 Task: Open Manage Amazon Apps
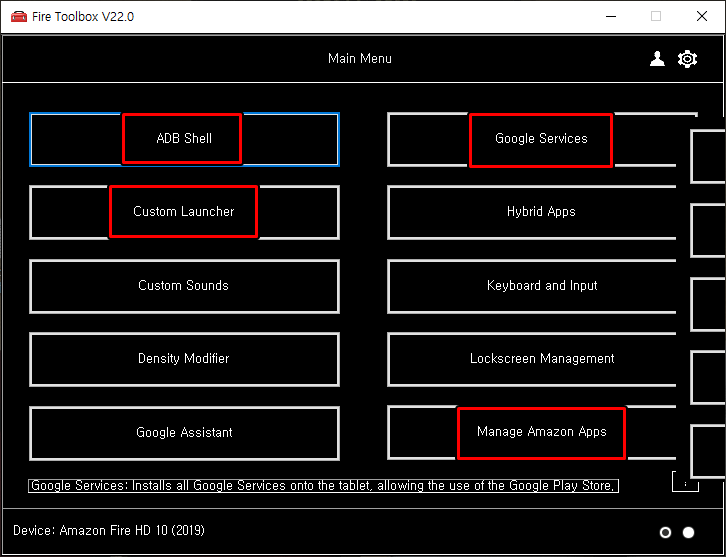pos(532,433)
